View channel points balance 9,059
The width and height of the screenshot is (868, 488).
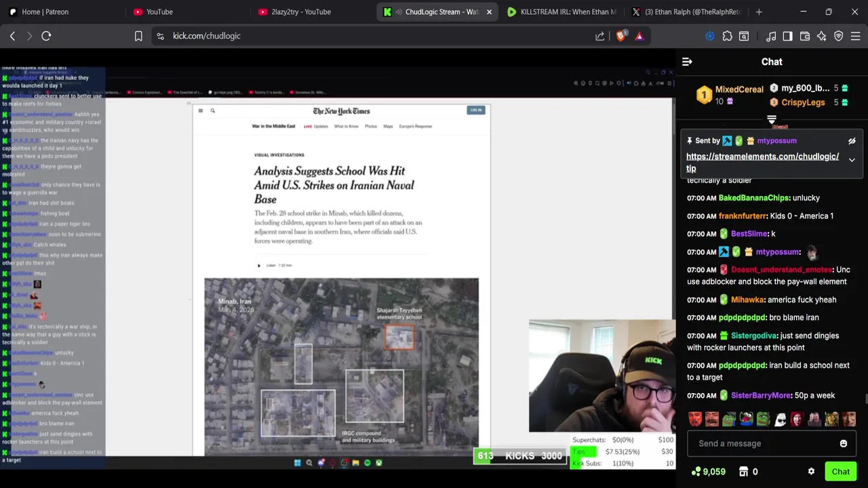coord(708,472)
